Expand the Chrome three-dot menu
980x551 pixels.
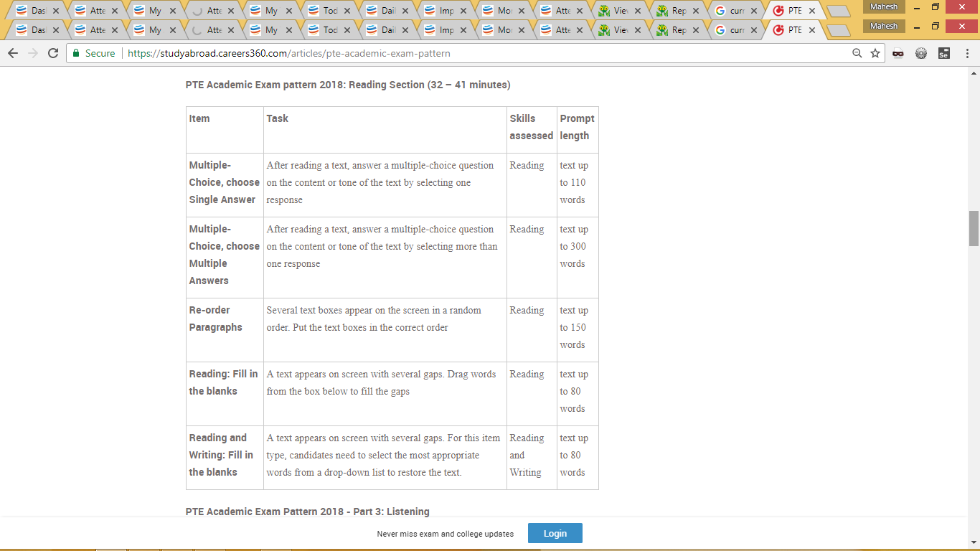(x=966, y=53)
